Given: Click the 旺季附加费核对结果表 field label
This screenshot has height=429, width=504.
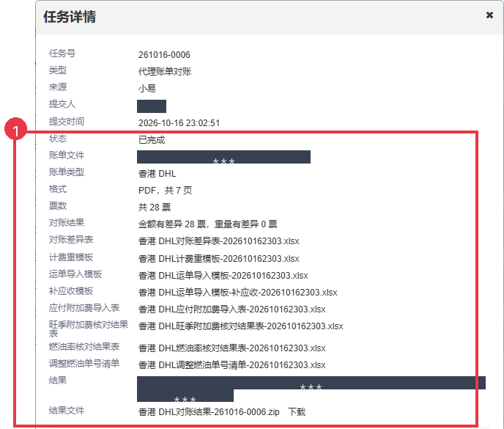Looking at the screenshot, I should coord(89,329).
